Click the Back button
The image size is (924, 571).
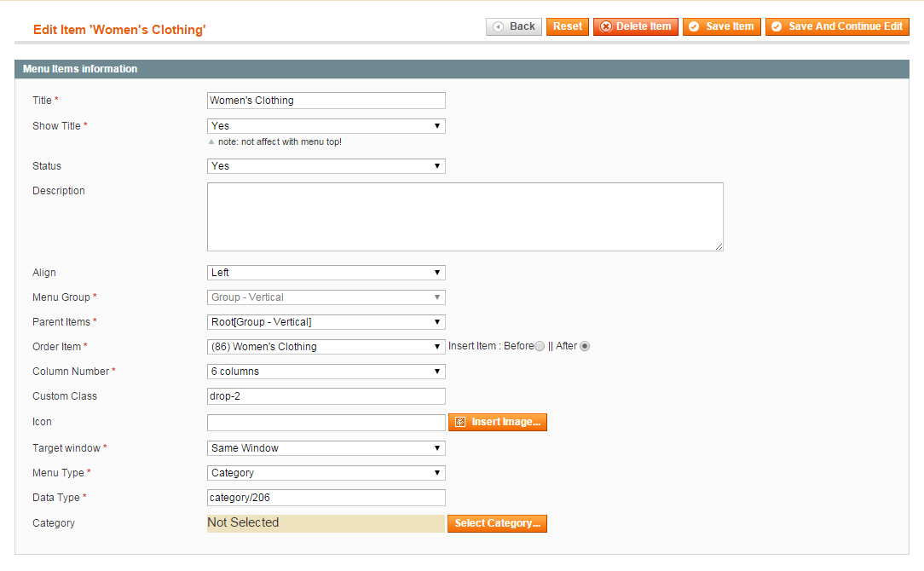[513, 26]
